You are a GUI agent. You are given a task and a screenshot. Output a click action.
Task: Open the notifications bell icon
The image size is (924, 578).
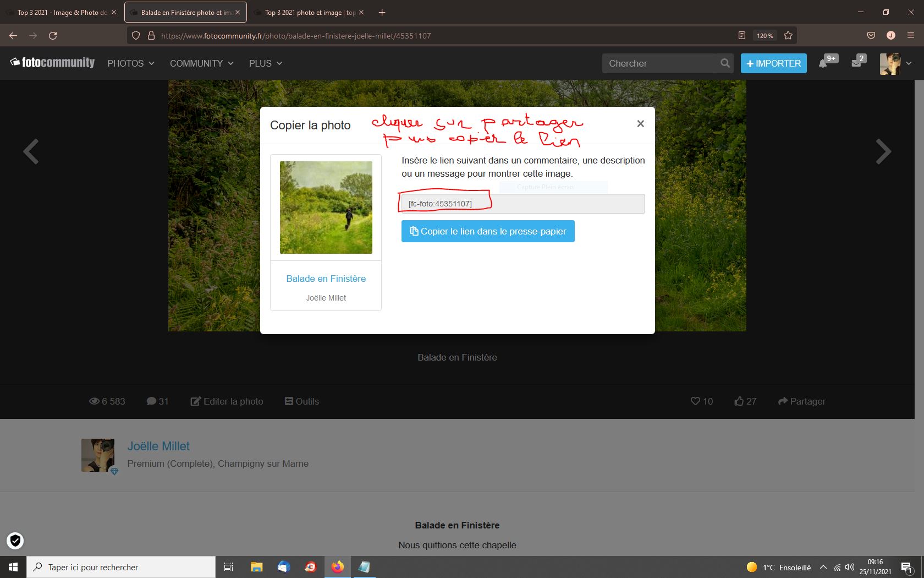point(823,63)
